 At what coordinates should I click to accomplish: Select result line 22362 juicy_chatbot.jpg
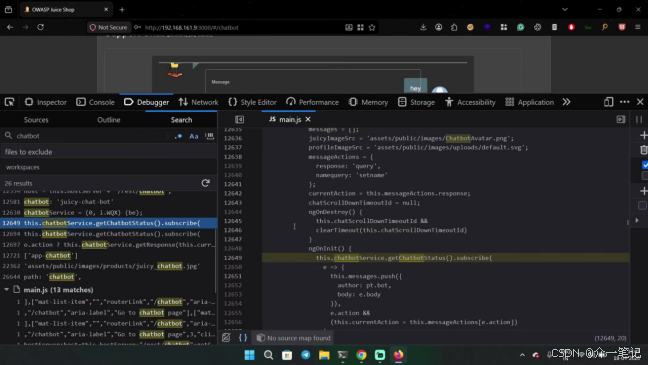pos(108,266)
